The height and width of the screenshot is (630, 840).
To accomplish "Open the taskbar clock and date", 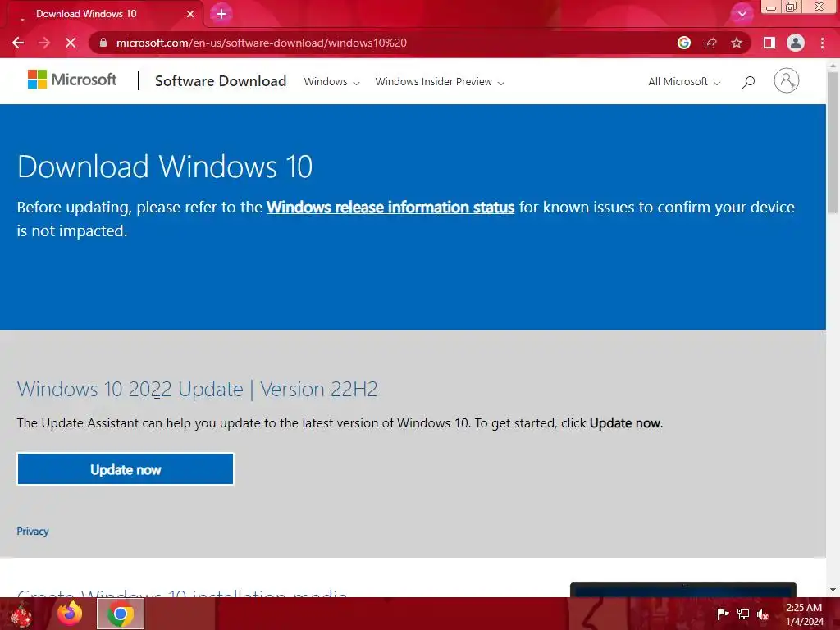I will click(804, 614).
